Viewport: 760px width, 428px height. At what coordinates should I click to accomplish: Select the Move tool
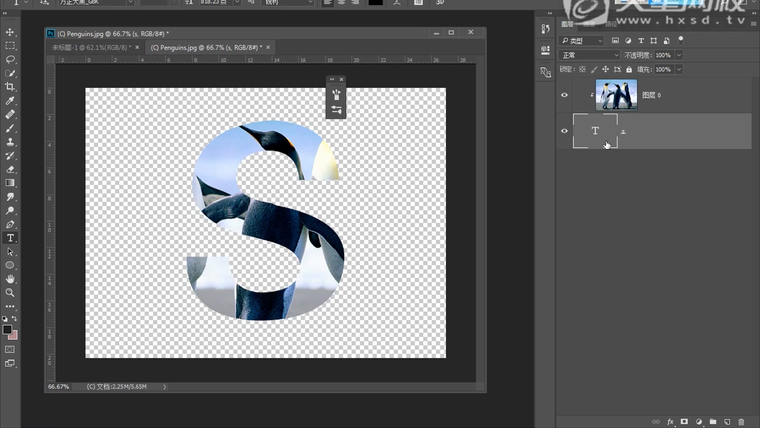11,32
